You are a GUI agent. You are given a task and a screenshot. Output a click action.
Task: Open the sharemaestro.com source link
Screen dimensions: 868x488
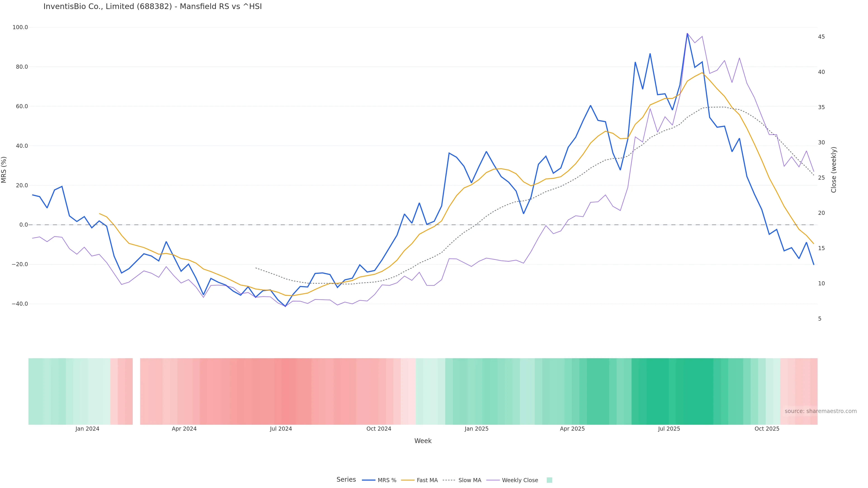pos(821,411)
